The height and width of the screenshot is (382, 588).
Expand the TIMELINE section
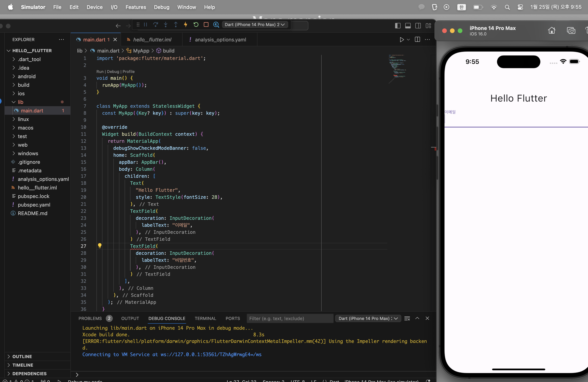point(23,365)
